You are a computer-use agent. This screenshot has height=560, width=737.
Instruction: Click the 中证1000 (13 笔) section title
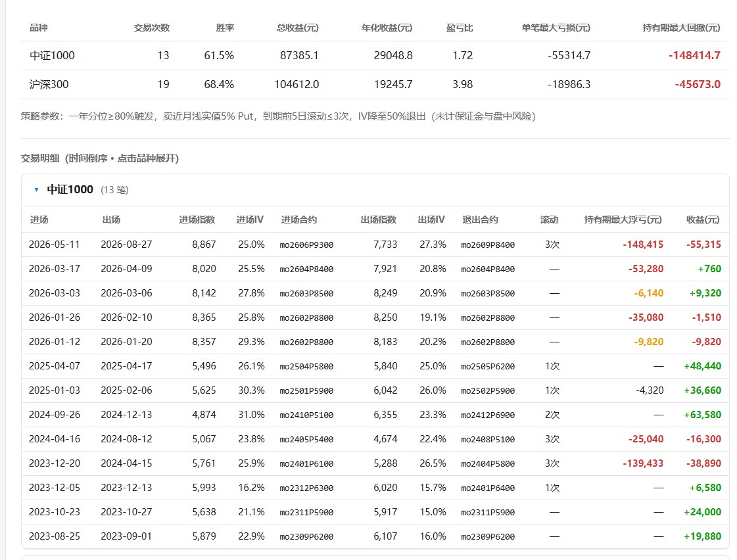tap(87, 190)
